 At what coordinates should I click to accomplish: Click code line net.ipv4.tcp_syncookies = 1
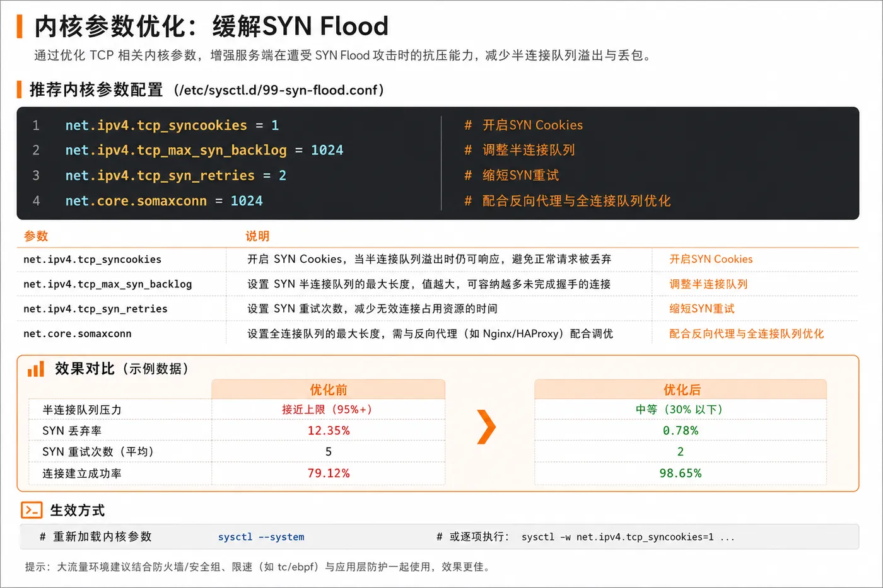point(172,125)
